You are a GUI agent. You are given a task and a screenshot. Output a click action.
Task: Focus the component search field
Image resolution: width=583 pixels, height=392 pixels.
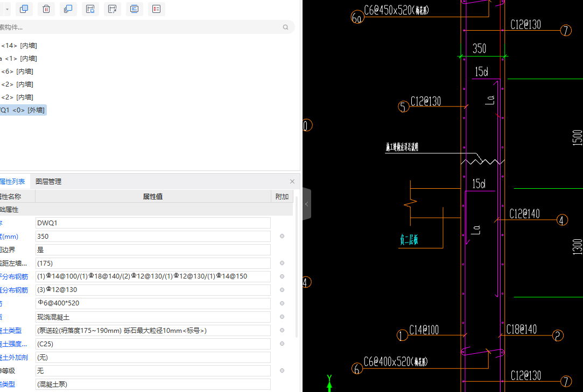[x=141, y=27]
